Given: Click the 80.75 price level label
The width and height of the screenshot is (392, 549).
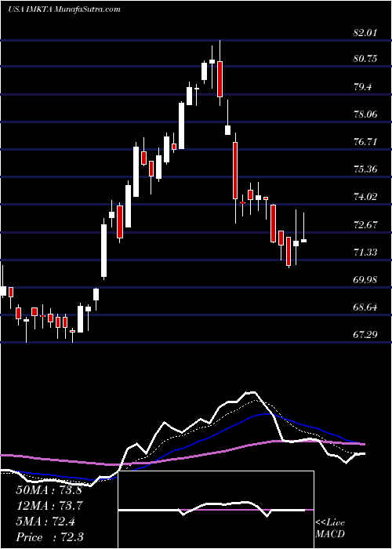Looking at the screenshot, I should point(365,59).
